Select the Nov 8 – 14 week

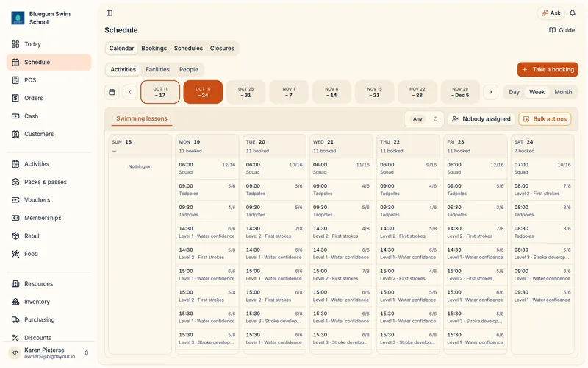[x=331, y=92]
